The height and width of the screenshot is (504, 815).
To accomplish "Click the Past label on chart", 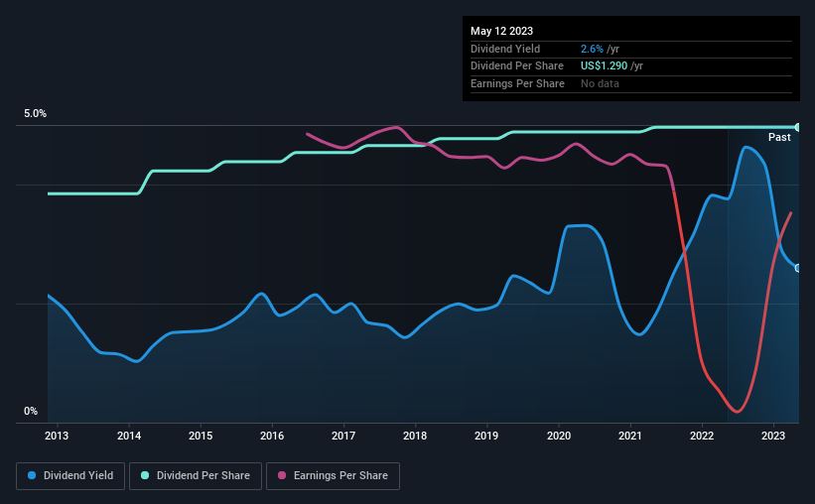I will pos(779,137).
